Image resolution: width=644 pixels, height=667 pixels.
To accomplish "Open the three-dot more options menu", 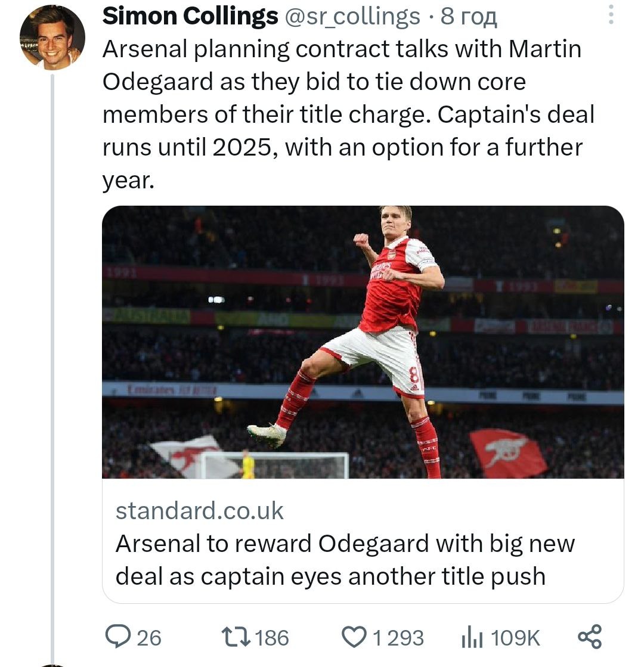I will [610, 15].
